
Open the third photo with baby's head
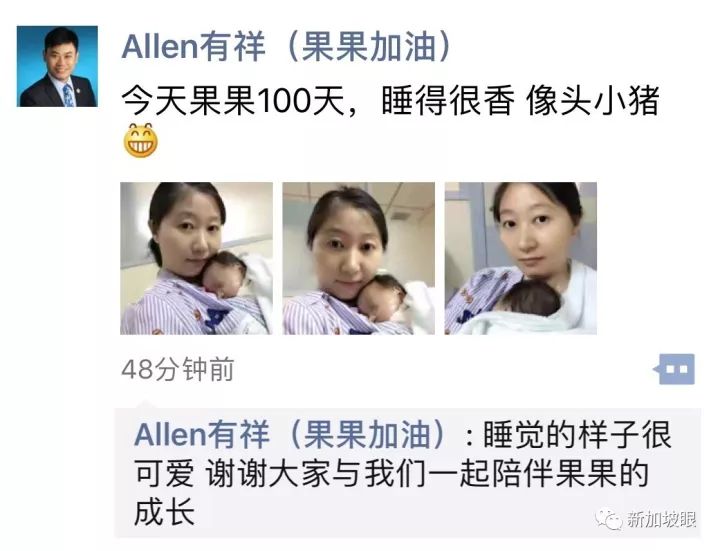(x=521, y=258)
